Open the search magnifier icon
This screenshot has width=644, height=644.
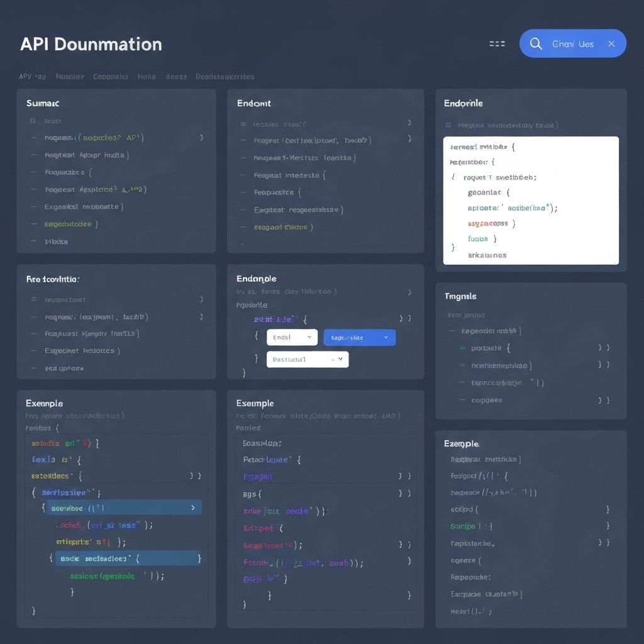[536, 43]
